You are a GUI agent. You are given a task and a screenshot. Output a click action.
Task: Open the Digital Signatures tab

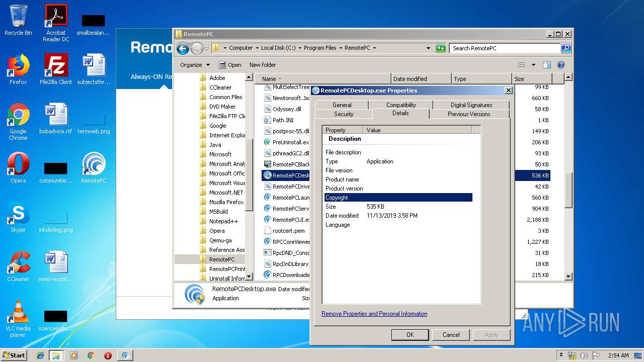pos(471,105)
